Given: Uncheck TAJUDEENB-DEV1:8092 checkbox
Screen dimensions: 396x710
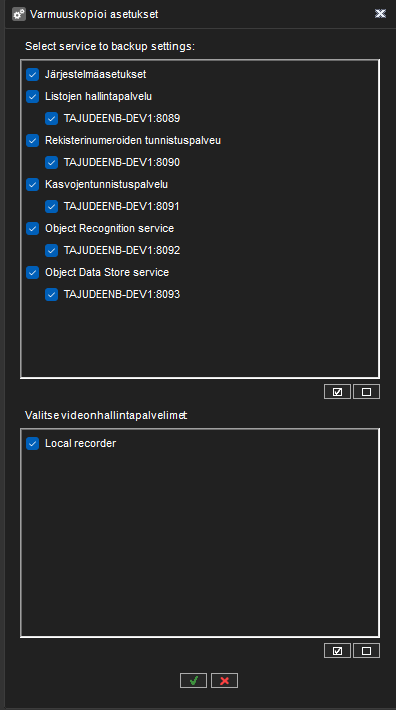Looking at the screenshot, I should pos(52,250).
